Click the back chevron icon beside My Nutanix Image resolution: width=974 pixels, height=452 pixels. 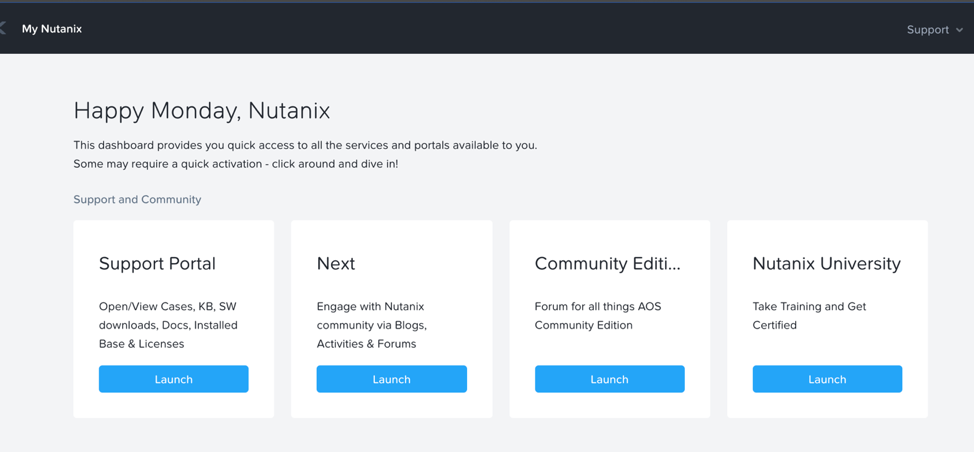2,29
